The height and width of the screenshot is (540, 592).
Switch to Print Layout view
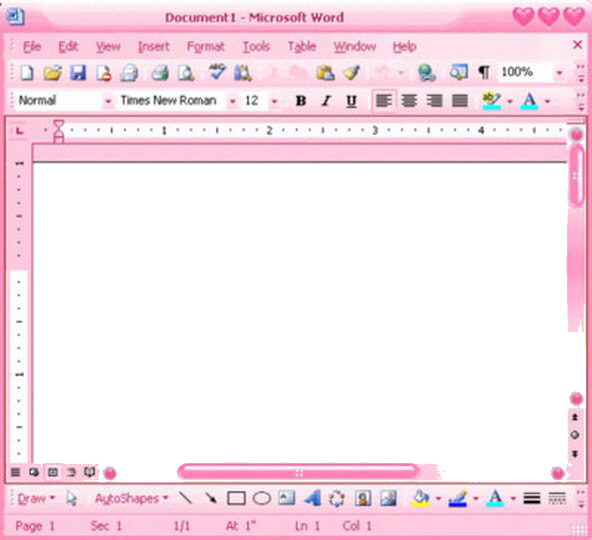pos(53,472)
